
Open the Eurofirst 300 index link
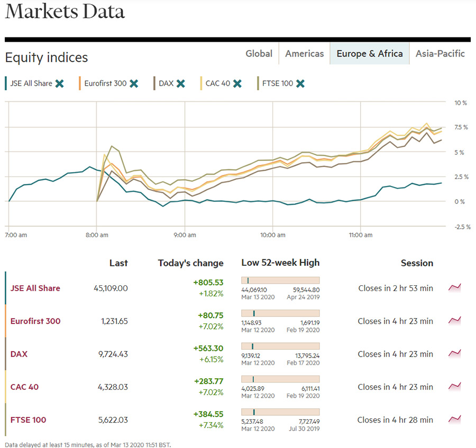click(35, 321)
